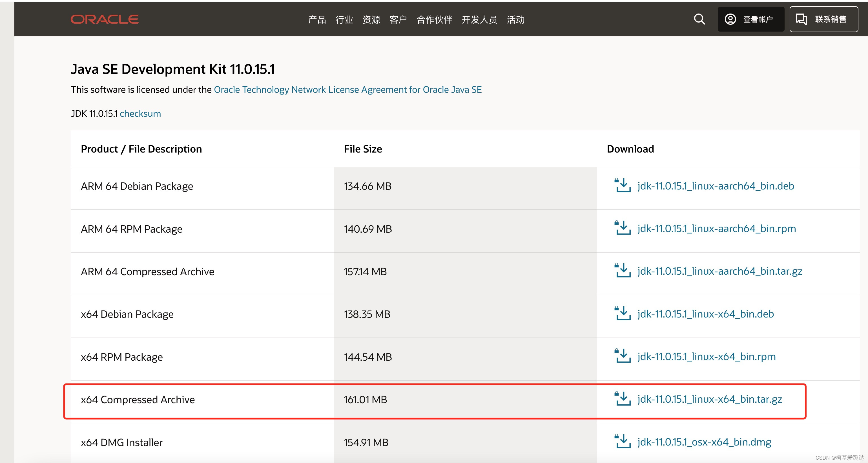Click the 联系销售 button
The height and width of the screenshot is (463, 868).
(x=823, y=19)
